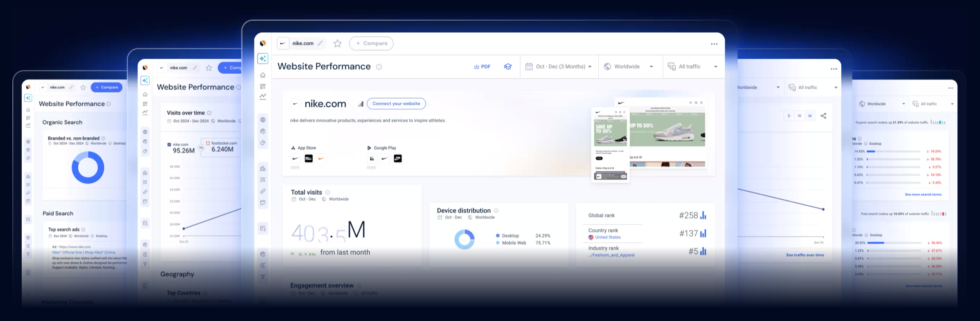The width and height of the screenshot is (980, 321).
Task: Select the M monthly granularity tab
Action: click(x=810, y=116)
